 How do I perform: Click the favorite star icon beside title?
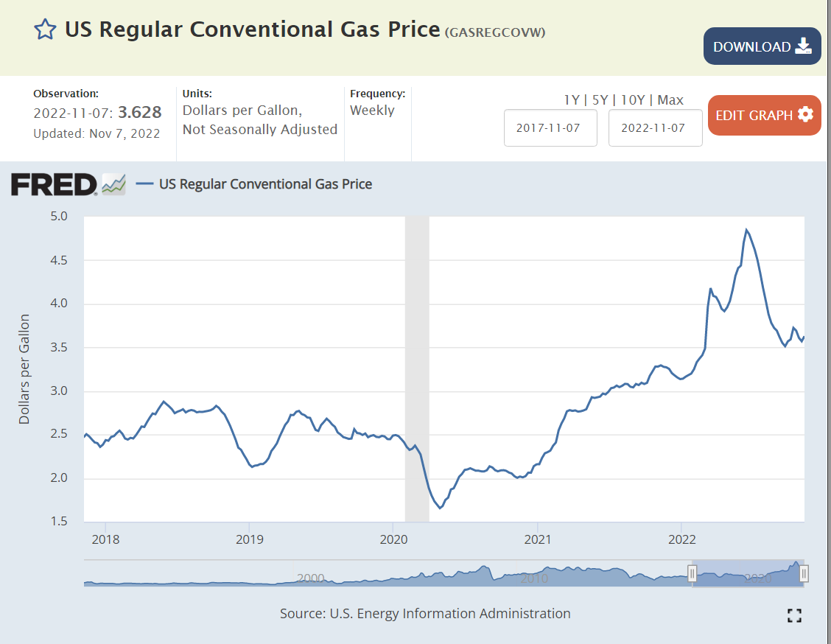(45, 29)
